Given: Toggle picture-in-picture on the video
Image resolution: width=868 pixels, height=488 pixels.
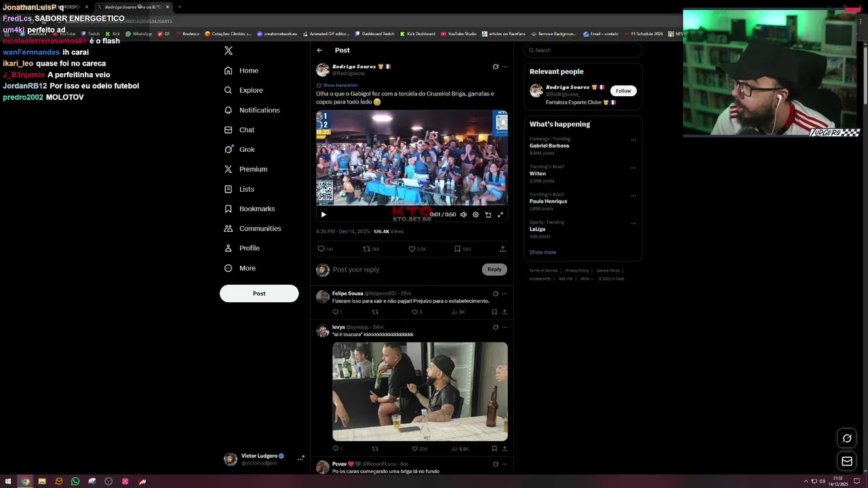Looking at the screenshot, I should [x=488, y=214].
